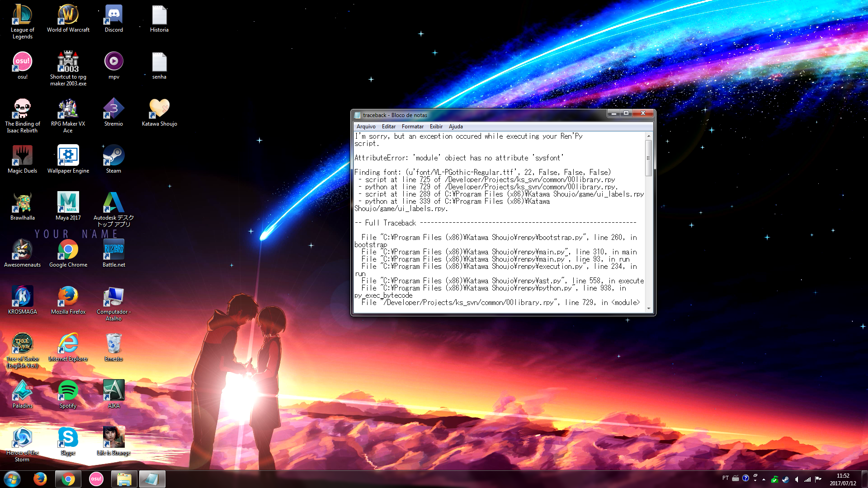Select the Computador - Atalho icon

pos(113,303)
